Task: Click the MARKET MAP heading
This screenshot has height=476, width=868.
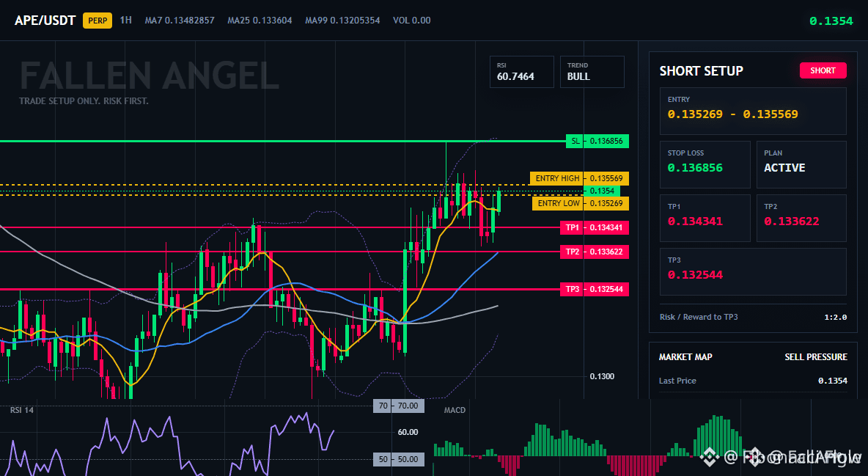Action: 685,357
